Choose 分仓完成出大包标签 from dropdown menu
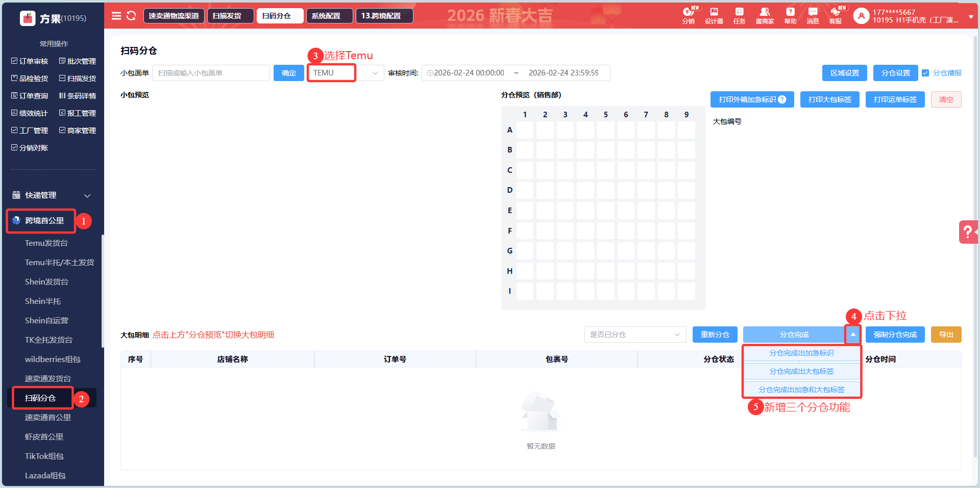980x488 pixels. point(801,371)
